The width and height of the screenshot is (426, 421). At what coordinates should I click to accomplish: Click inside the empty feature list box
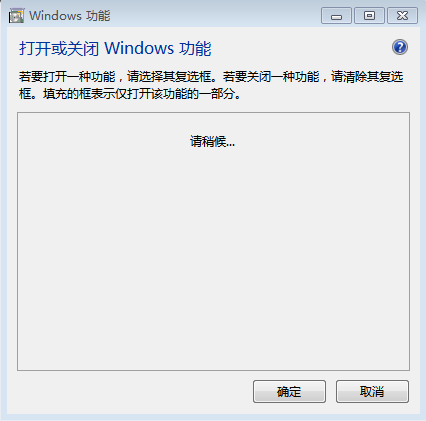[213, 241]
